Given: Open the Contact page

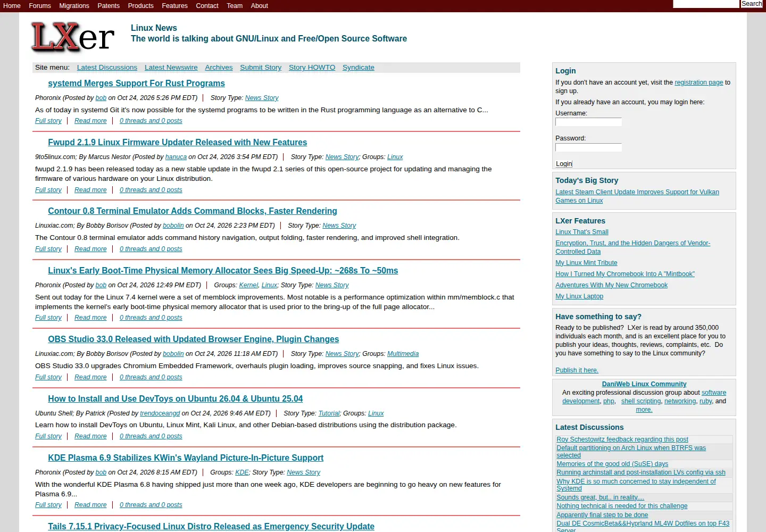Looking at the screenshot, I should click(207, 6).
